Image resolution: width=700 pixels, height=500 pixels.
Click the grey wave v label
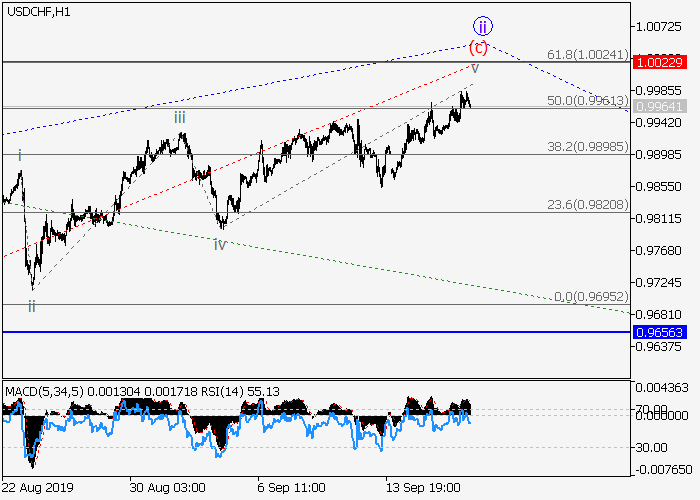pyautogui.click(x=475, y=68)
